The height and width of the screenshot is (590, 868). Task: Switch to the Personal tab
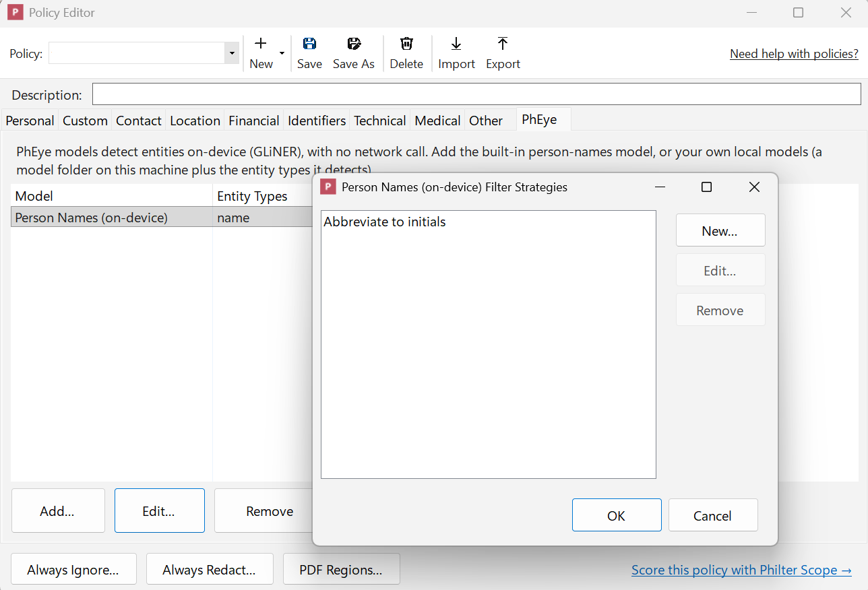pos(30,121)
